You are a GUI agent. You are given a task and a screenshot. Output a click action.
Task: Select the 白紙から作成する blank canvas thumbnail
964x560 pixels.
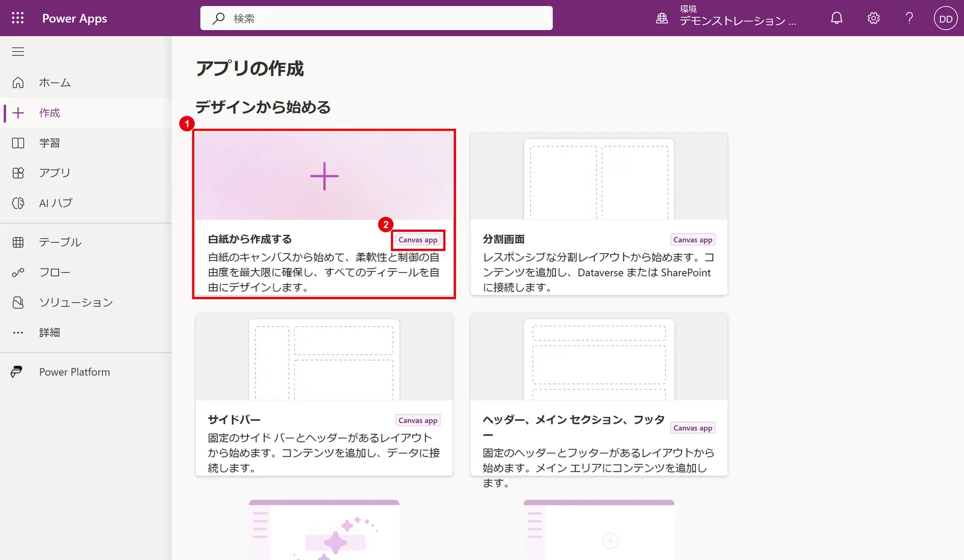coord(324,176)
